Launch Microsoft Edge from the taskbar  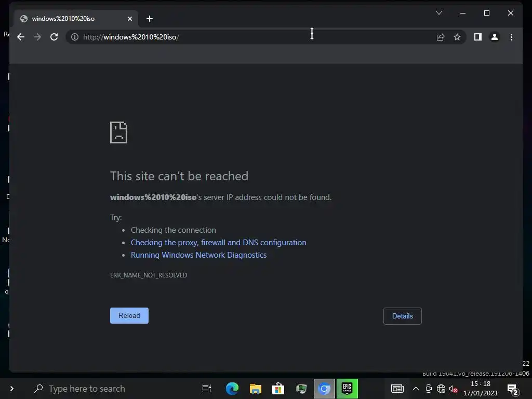click(x=232, y=389)
